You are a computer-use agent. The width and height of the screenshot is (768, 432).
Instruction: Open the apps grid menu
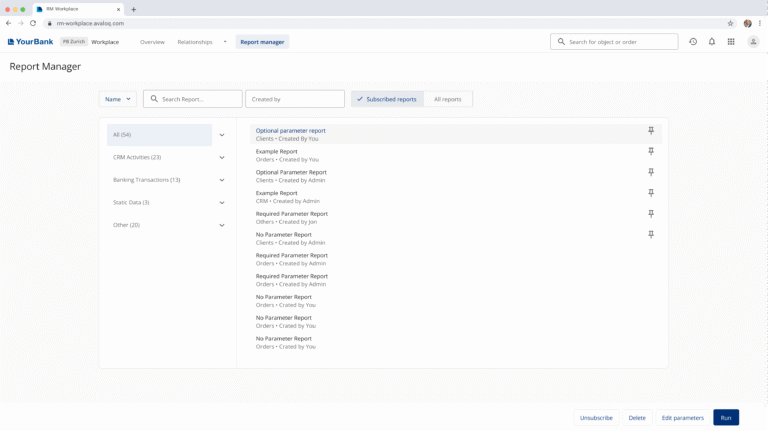click(731, 42)
